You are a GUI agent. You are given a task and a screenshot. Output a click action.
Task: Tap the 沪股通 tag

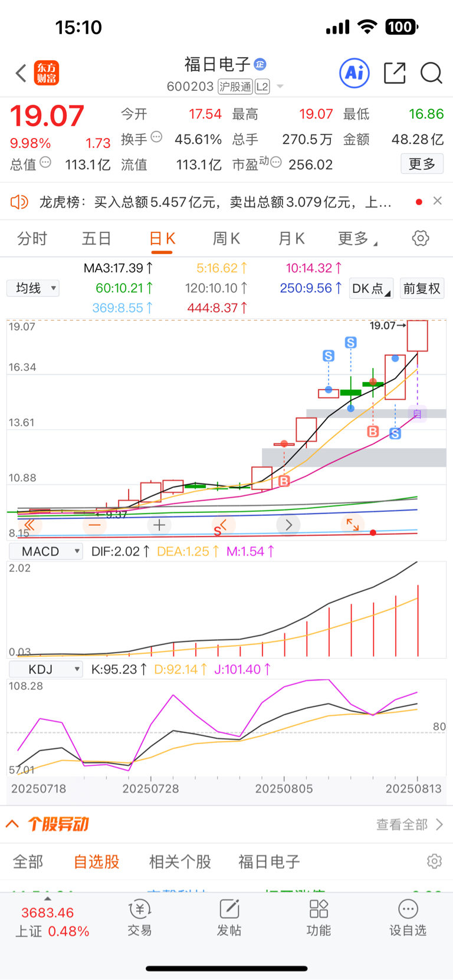[235, 87]
